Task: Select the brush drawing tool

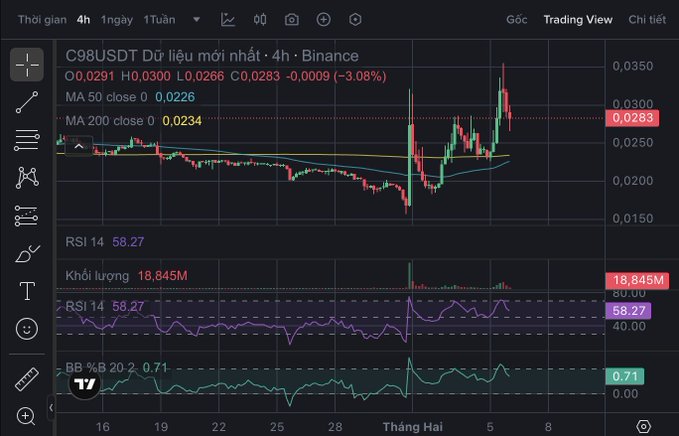Action: [27, 254]
